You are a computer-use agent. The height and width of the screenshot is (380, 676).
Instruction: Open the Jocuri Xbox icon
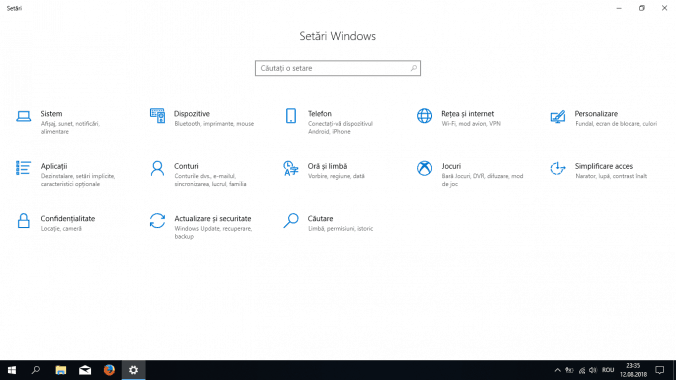tap(424, 168)
